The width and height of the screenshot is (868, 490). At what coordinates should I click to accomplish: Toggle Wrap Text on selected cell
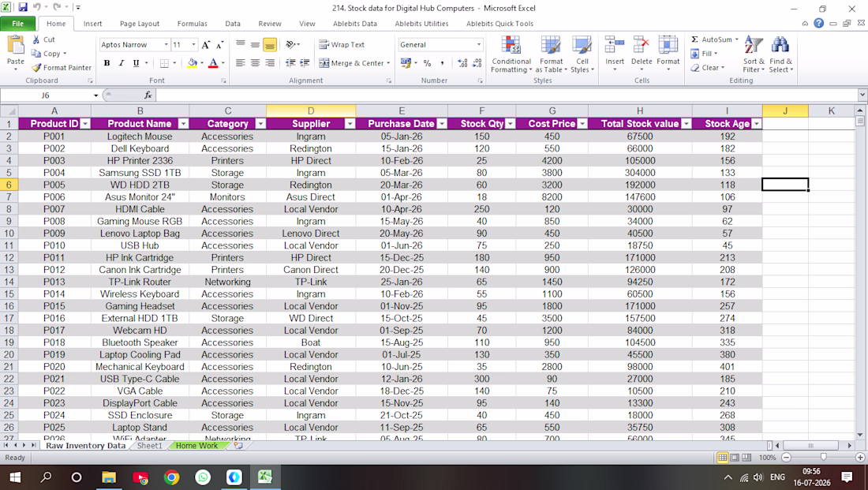click(342, 45)
